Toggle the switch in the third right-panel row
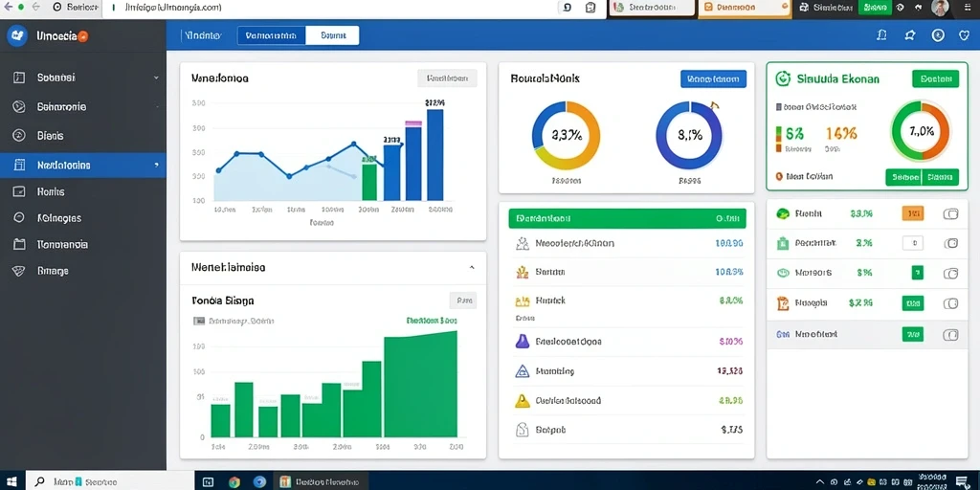Screen dimensions: 980x490 click(950, 273)
